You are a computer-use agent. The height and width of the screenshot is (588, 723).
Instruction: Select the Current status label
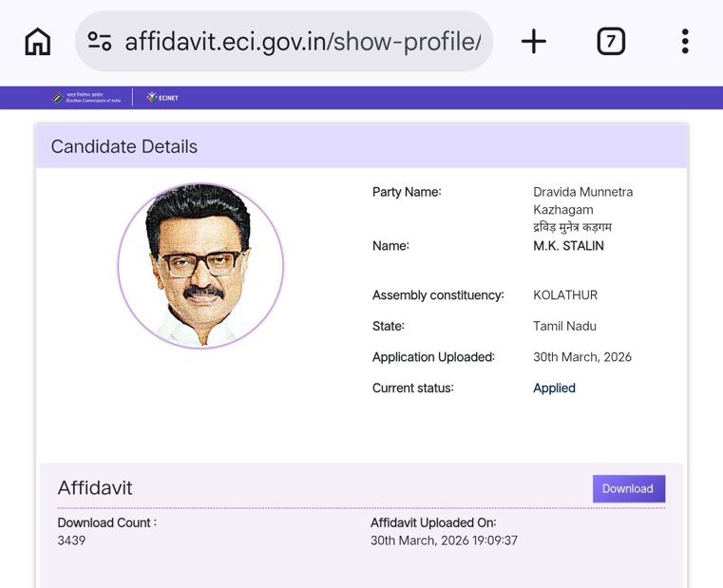[x=412, y=388]
